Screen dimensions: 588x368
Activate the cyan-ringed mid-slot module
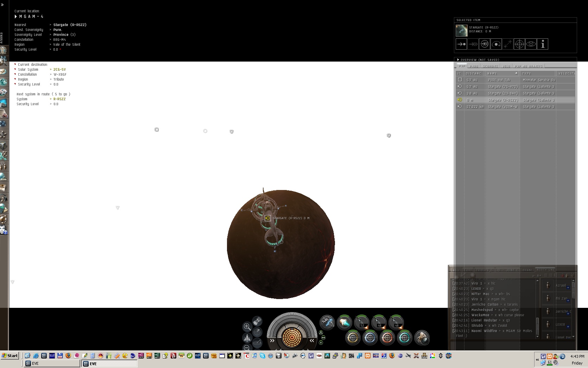tap(404, 338)
